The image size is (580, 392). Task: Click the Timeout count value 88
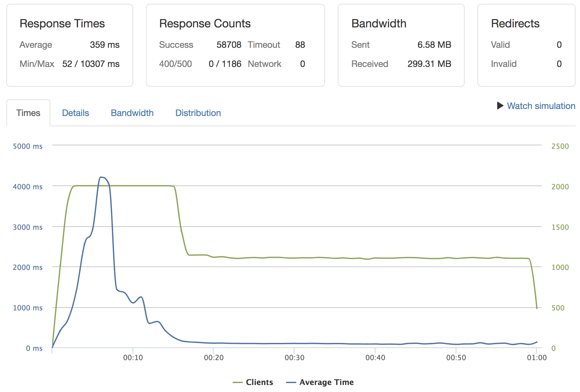[300, 45]
